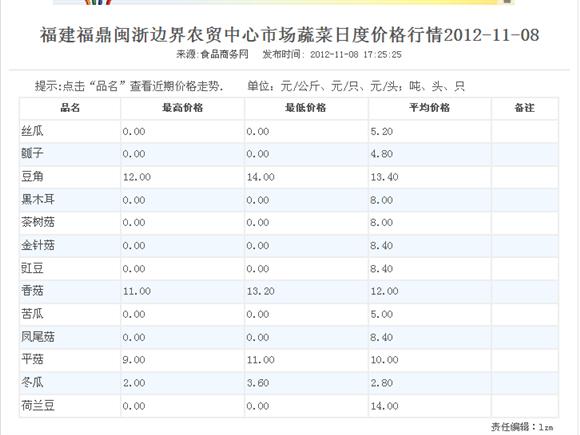Click the 品名 column header
The height and width of the screenshot is (435, 580).
[x=70, y=108]
